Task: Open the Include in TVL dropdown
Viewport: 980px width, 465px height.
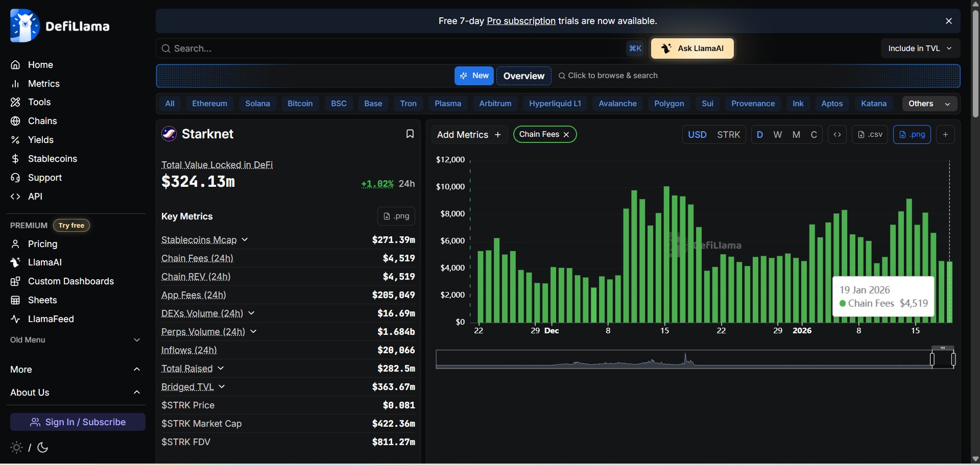Action: coord(920,48)
